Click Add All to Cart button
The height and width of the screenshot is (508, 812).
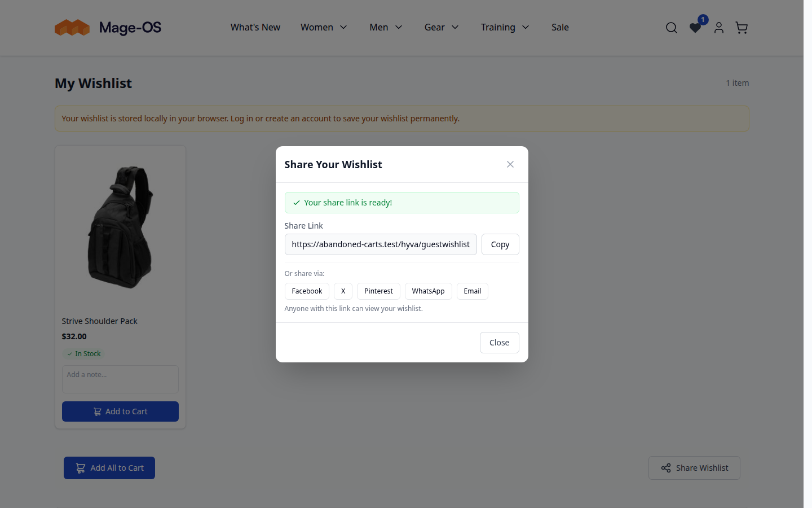tap(109, 468)
